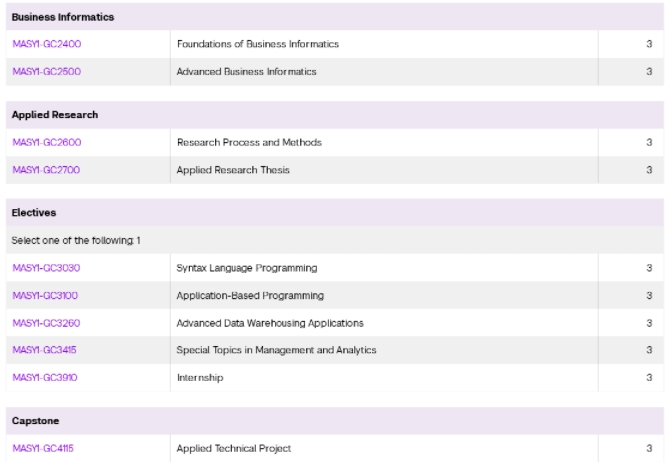Click the Advanced Data Warehousing Applications title

(x=270, y=323)
